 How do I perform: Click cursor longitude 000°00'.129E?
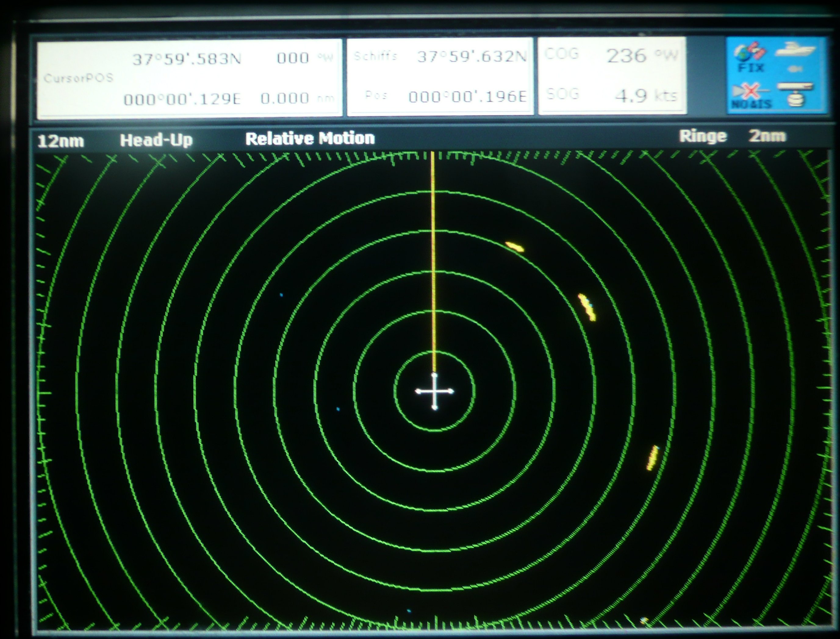pos(182,99)
